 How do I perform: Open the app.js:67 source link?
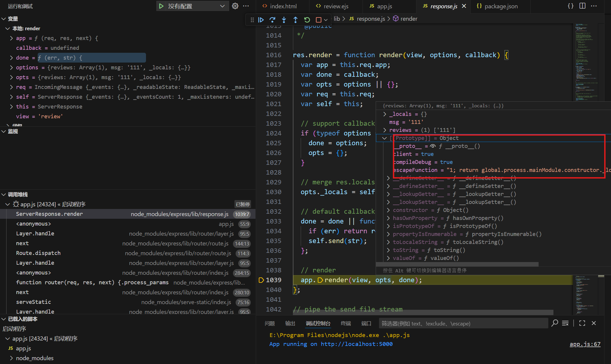(x=585, y=344)
